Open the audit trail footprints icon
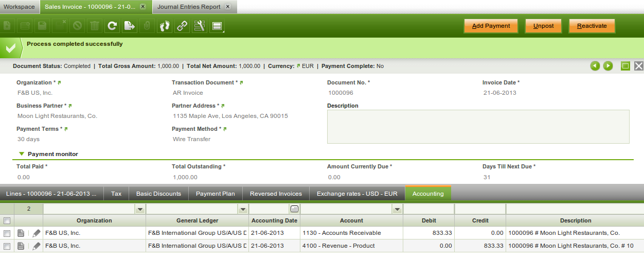The height and width of the screenshot is (274, 644). click(x=164, y=26)
